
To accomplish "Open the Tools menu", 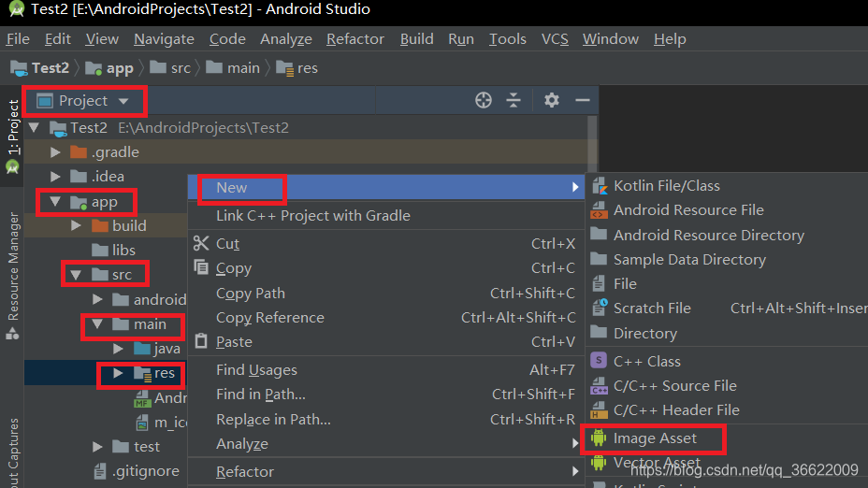I will 508,39.
